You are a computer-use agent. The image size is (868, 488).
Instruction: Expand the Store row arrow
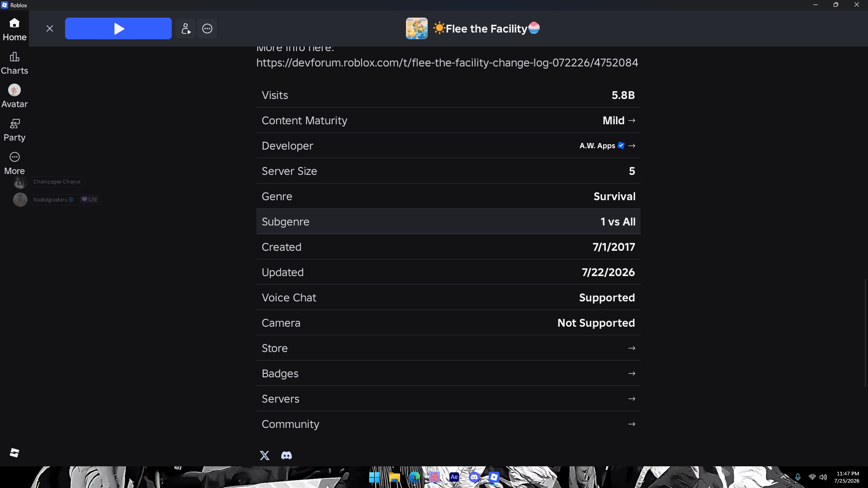(x=632, y=348)
